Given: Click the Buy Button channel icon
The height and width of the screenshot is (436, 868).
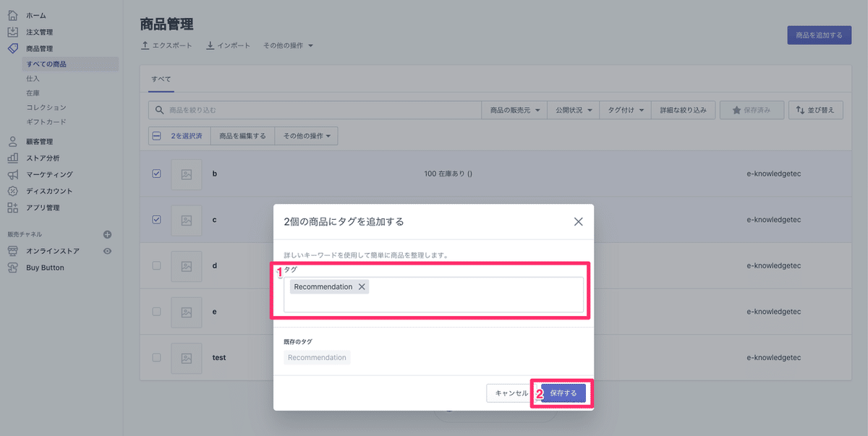Looking at the screenshot, I should [x=12, y=268].
